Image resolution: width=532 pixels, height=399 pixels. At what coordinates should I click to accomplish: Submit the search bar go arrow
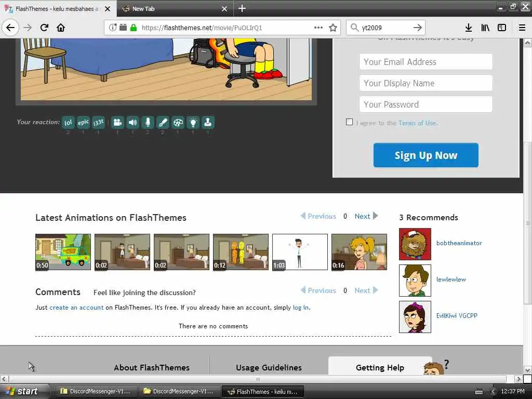[418, 28]
